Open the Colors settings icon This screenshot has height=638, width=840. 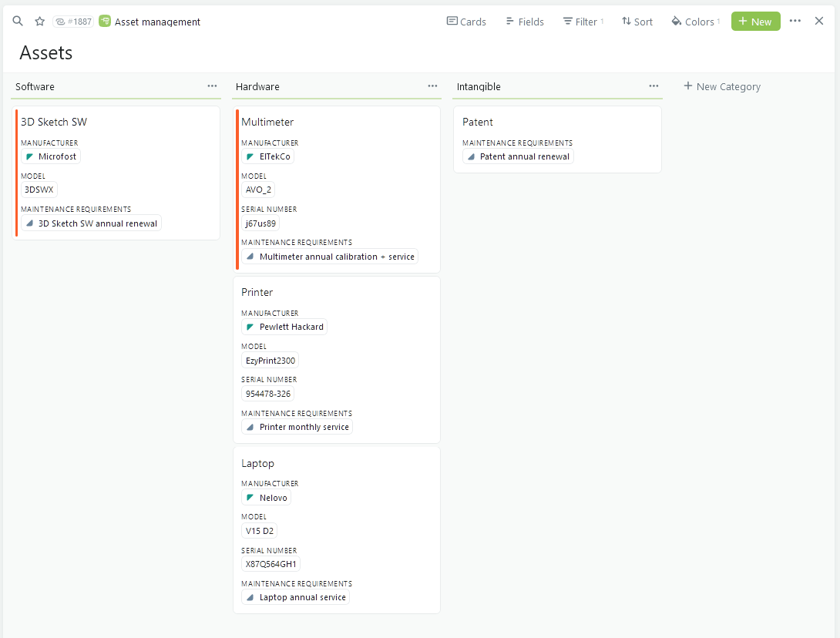[693, 21]
